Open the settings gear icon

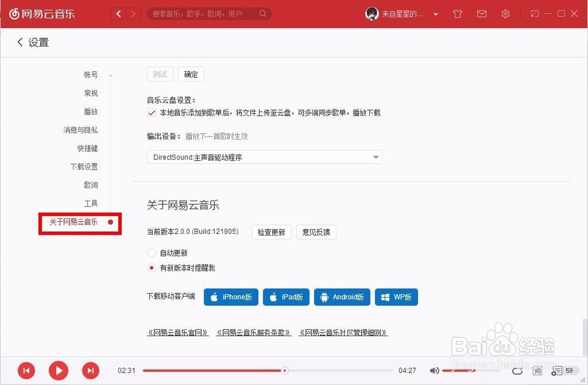pos(506,14)
